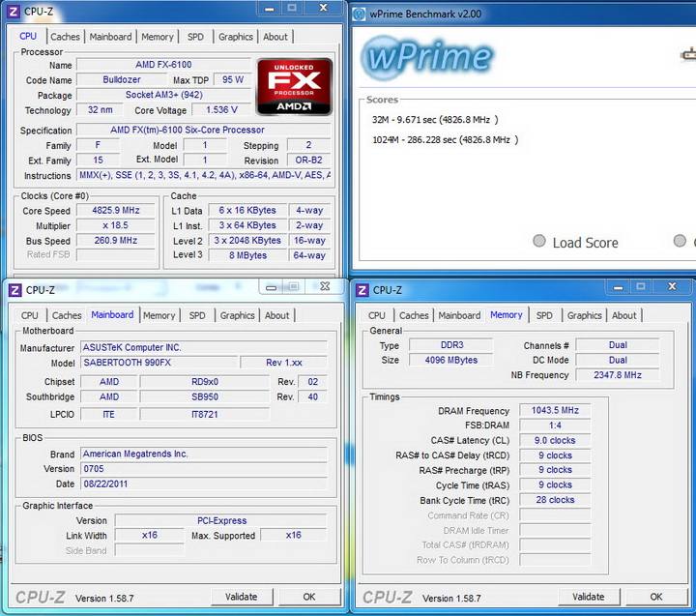Click the NB Frequency value 2347.8 MHz
This screenshot has height=616, width=696.
[618, 375]
